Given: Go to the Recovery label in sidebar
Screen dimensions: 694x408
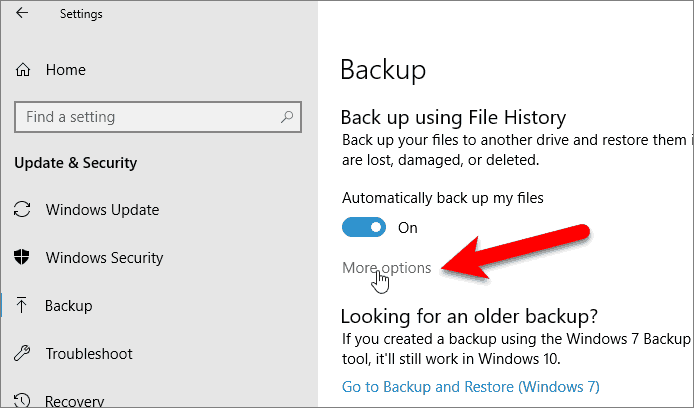Looking at the screenshot, I should point(75,401).
